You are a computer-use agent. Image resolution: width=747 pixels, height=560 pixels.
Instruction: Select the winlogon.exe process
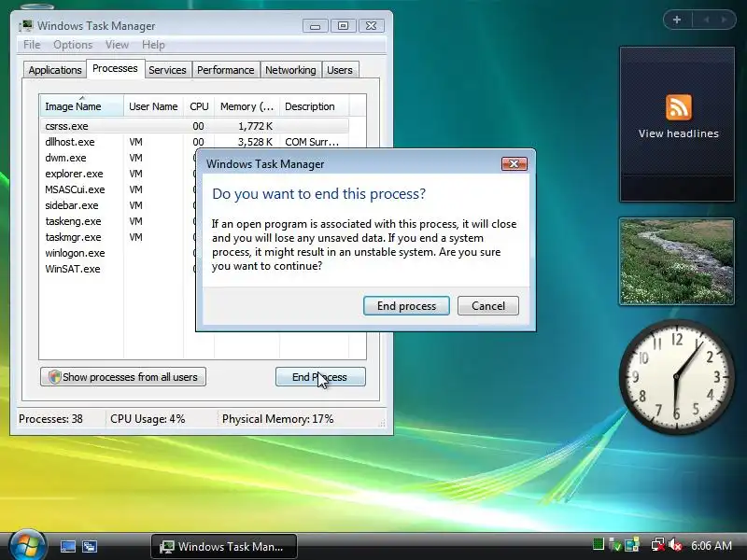(75, 253)
